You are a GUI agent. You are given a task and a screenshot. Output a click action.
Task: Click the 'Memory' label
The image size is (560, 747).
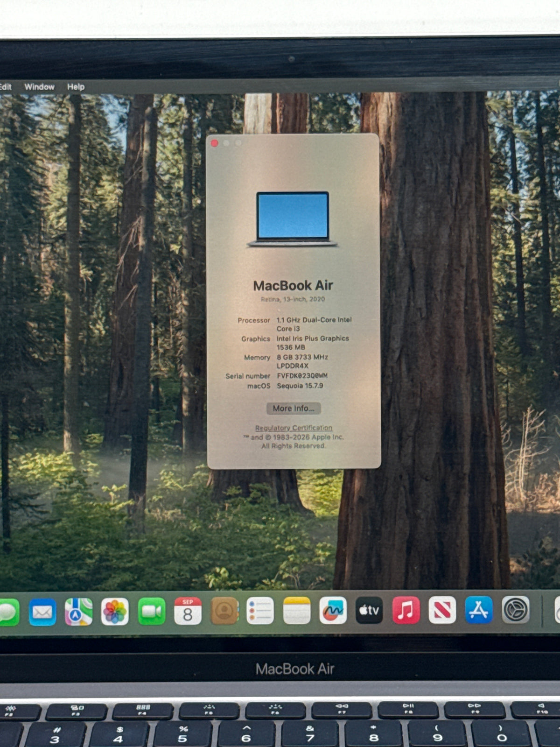257,358
